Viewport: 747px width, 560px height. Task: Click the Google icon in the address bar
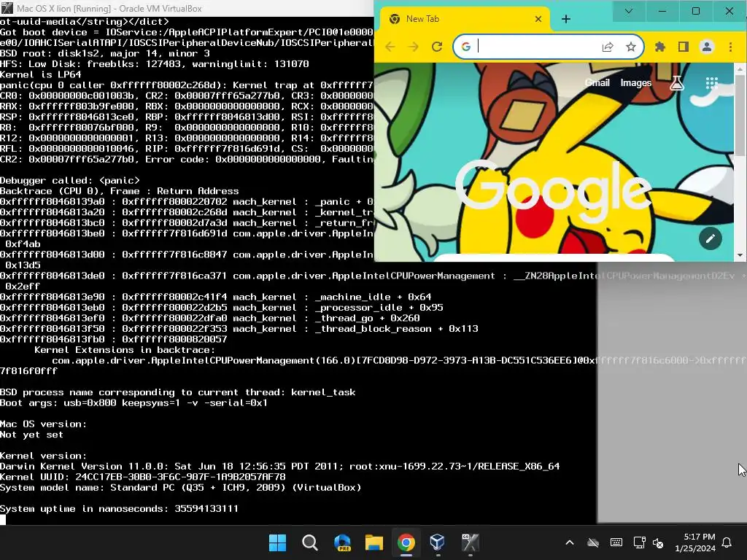(x=466, y=47)
